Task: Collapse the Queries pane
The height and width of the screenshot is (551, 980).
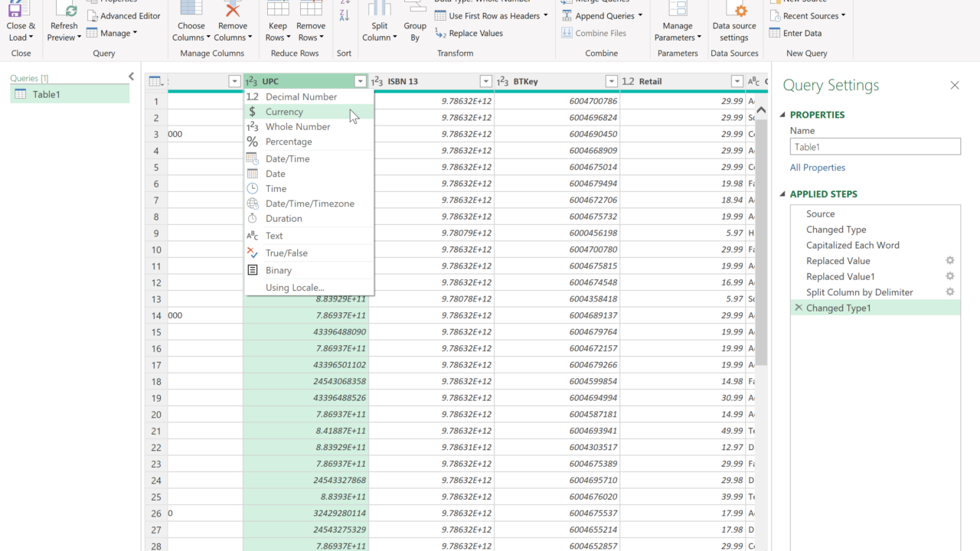Action: (131, 77)
